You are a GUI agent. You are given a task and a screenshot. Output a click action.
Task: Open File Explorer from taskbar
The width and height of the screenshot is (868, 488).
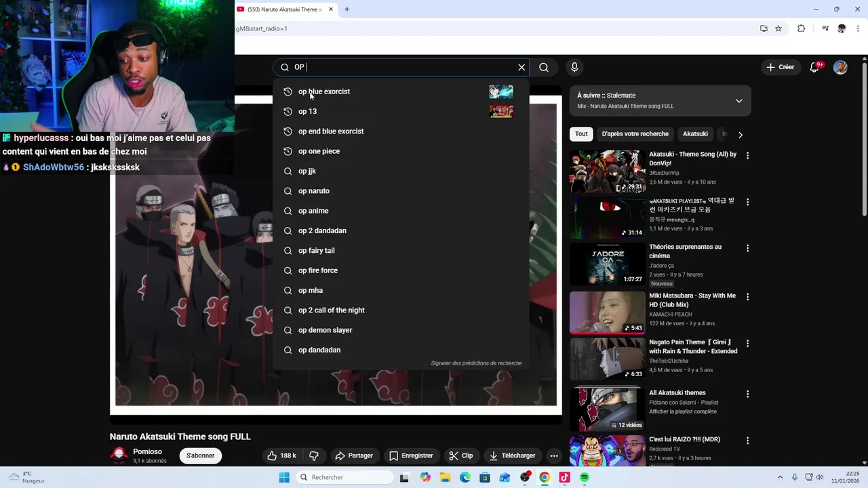(x=446, y=477)
